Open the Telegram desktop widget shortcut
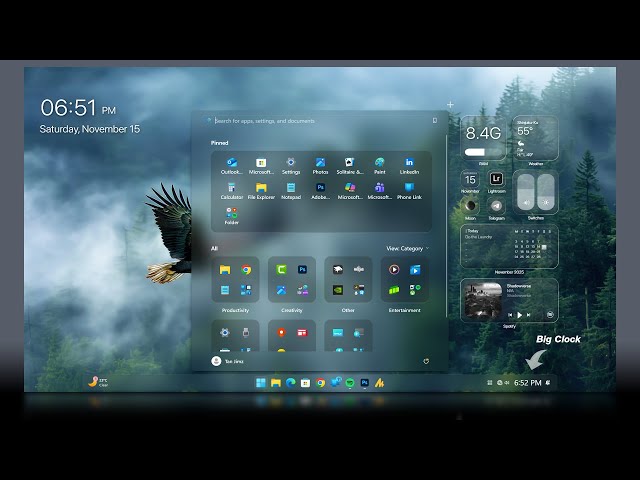Image resolution: width=640 pixels, height=480 pixels. [496, 206]
